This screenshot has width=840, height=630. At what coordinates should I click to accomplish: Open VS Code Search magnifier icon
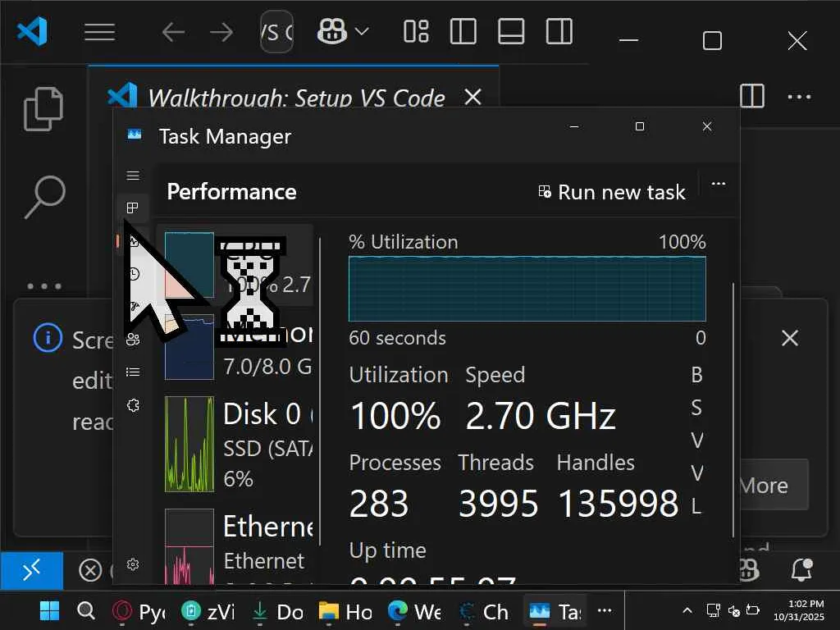tap(43, 197)
